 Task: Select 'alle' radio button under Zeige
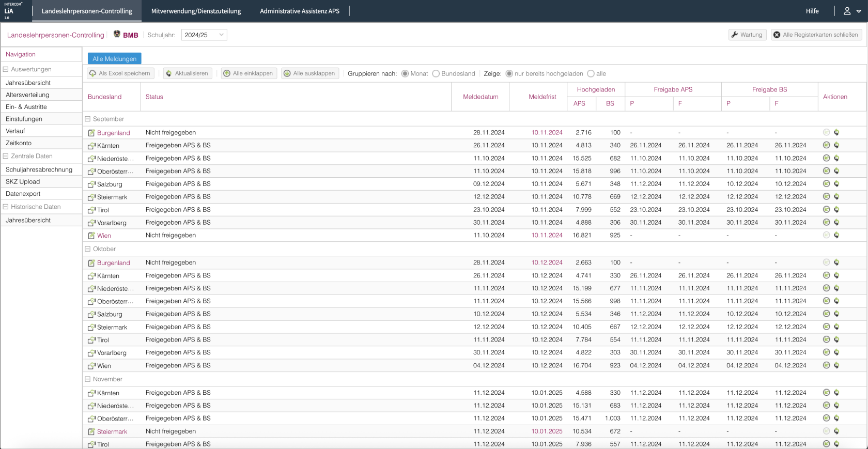point(591,74)
